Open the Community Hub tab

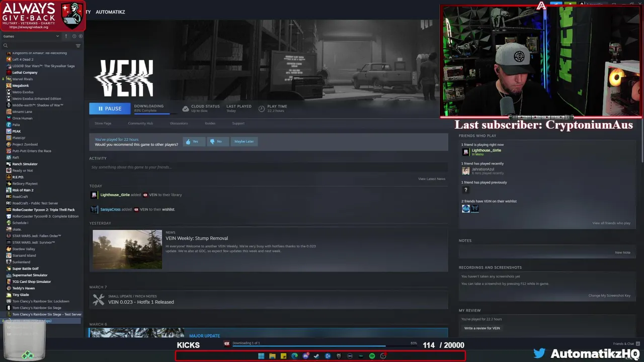tap(140, 123)
